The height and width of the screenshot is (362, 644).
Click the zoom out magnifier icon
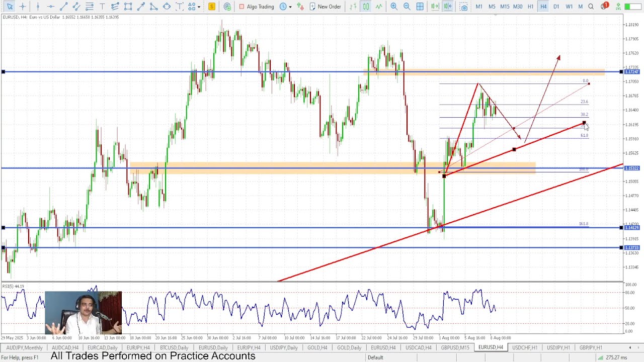coord(407,7)
